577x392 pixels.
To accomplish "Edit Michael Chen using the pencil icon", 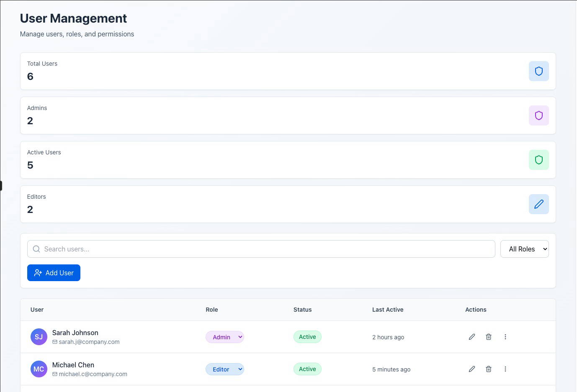I will 472,369.
